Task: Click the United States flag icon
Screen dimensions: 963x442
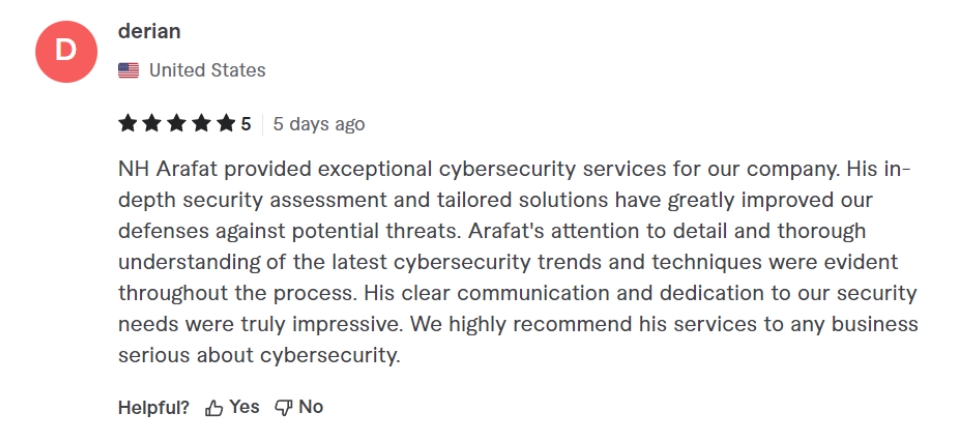Action: 128,70
